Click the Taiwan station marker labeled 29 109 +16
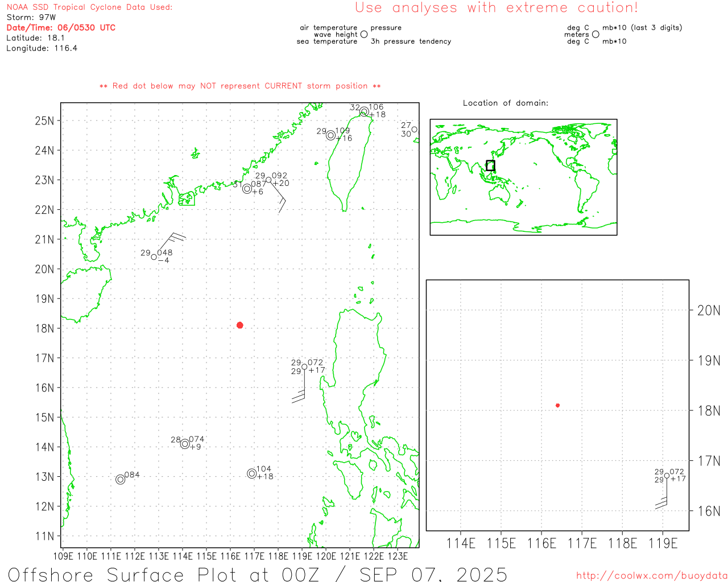Image resolution: width=728 pixels, height=582 pixels. [330, 135]
